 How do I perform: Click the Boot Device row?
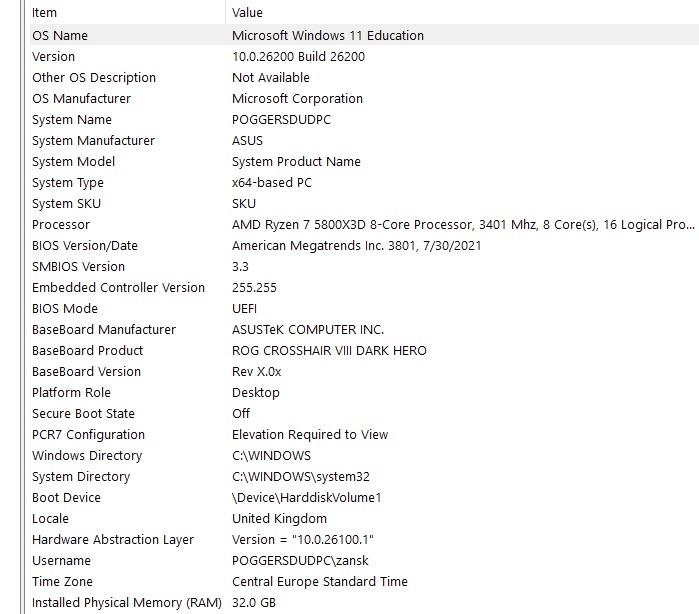[66, 497]
